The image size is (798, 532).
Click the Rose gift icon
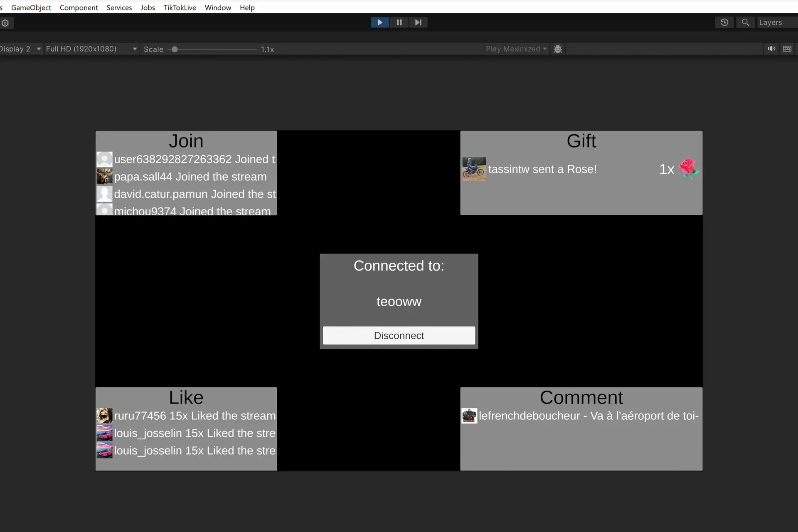tap(688, 169)
